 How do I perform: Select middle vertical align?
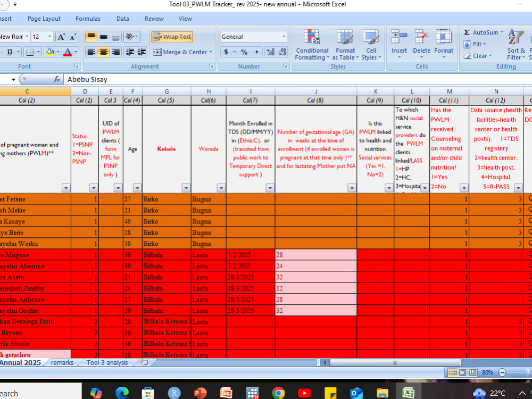click(x=104, y=37)
